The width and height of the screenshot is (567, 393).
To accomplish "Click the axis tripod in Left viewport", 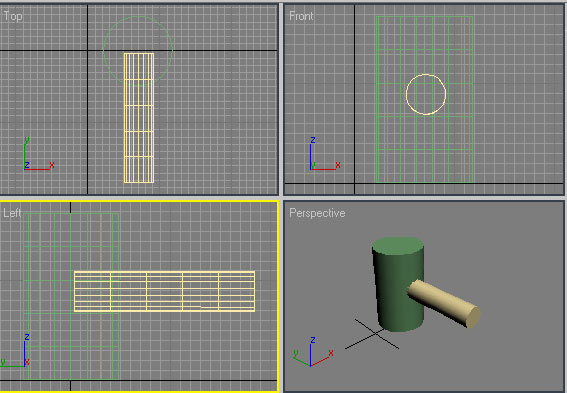I will [x=15, y=351].
